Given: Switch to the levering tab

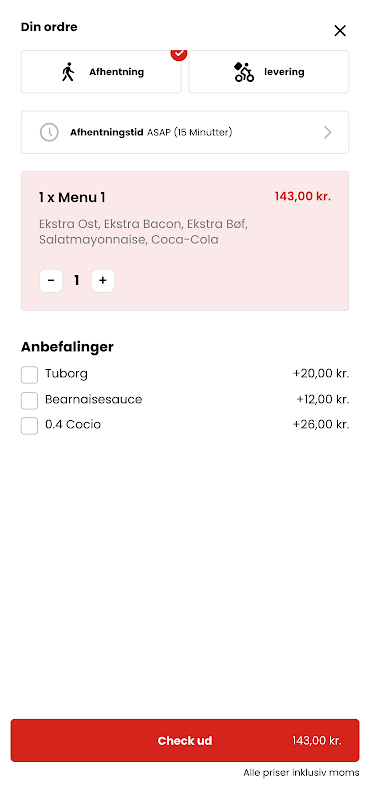Looking at the screenshot, I should pyautogui.click(x=269, y=72).
